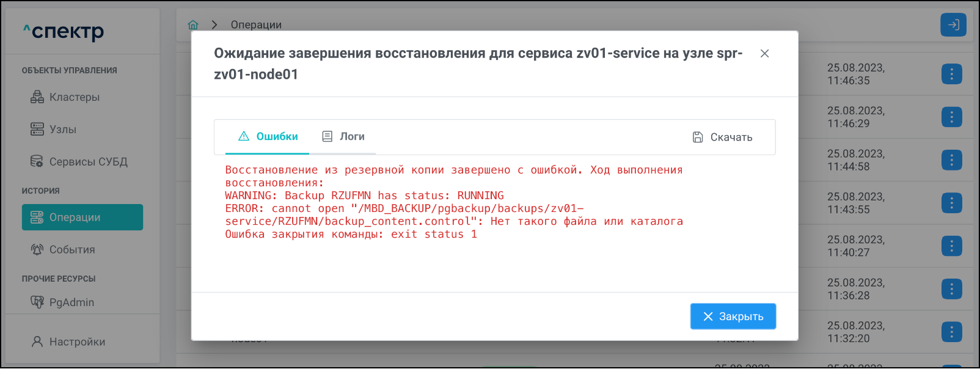Download the log via Скачать
Viewport: 980px width, 369px height.
(x=722, y=137)
